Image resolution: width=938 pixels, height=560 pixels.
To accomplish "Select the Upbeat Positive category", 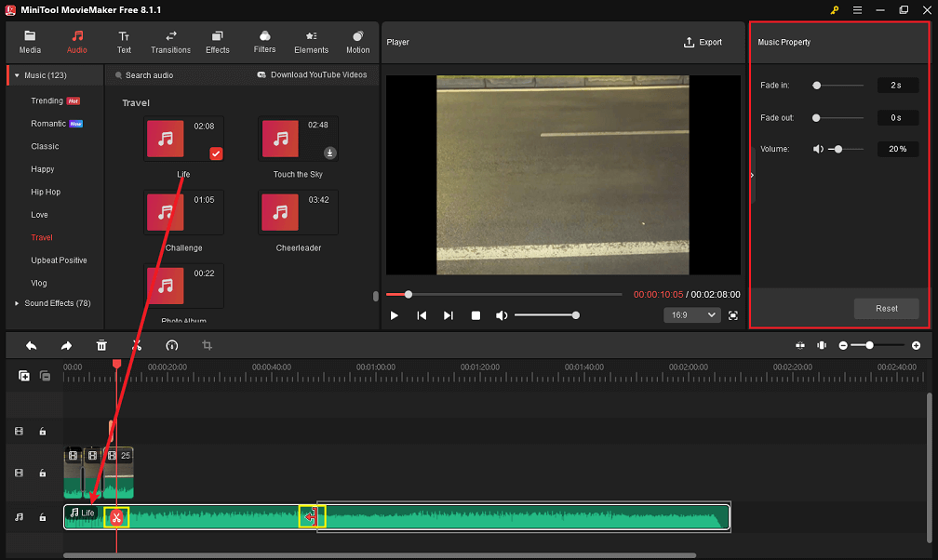I will 59,260.
